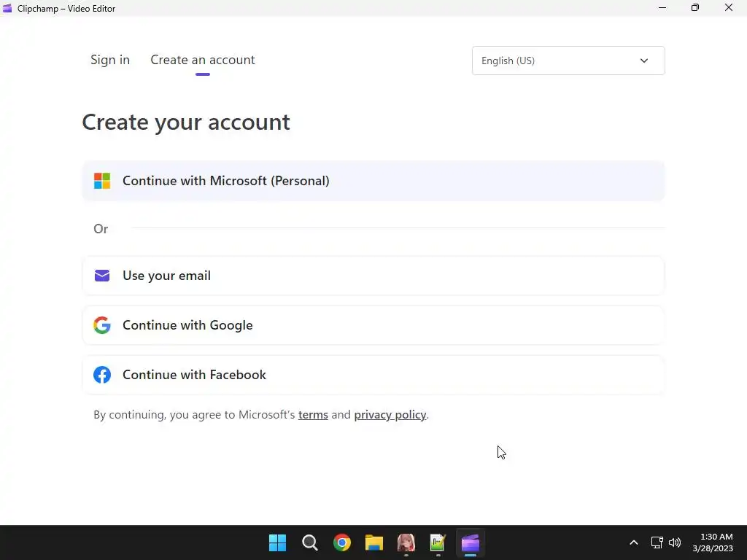This screenshot has width=747, height=560.
Task: Click the Google G logo icon
Action: point(102,325)
